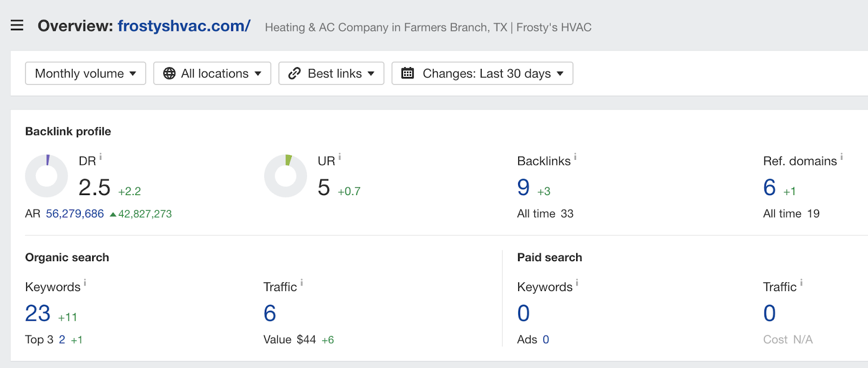Viewport: 868px width, 368px height.
Task: Open the Ads count 0
Action: [546, 340]
